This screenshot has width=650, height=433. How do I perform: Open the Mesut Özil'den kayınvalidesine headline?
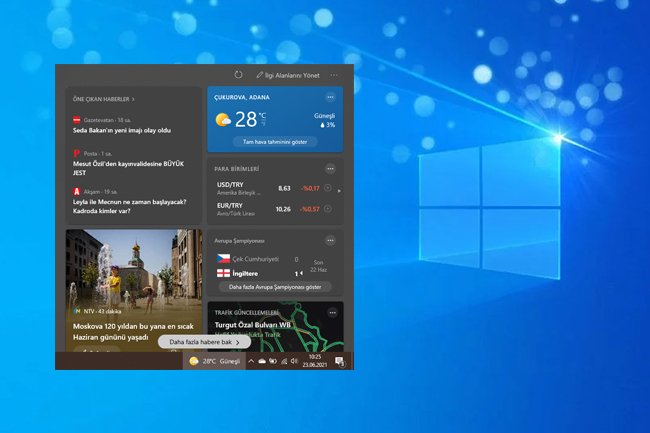[x=129, y=168]
